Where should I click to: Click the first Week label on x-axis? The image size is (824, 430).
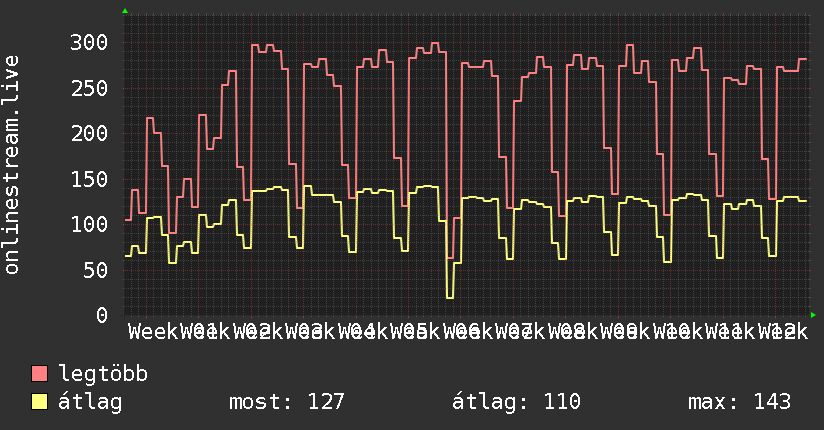click(153, 332)
